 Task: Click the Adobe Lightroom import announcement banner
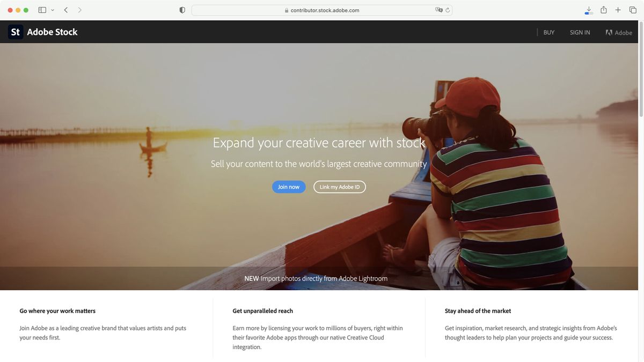(x=316, y=278)
